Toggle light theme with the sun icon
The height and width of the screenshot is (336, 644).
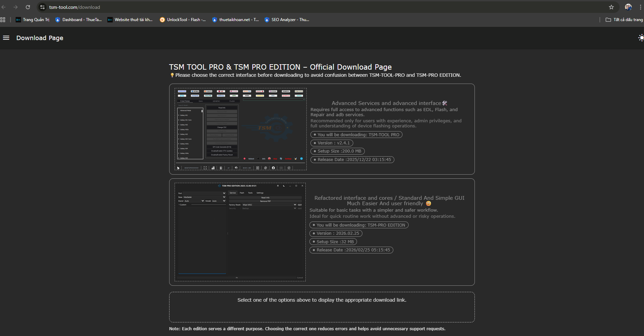[641, 38]
